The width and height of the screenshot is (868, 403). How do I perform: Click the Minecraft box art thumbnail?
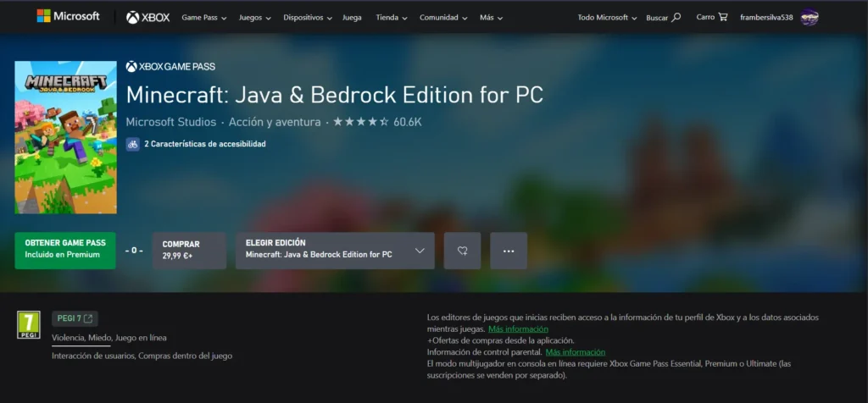click(65, 137)
